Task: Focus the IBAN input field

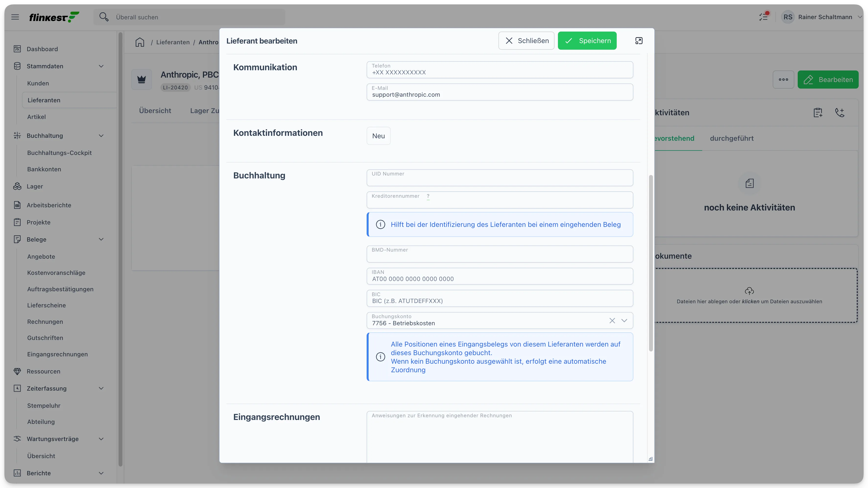Action: click(x=500, y=276)
